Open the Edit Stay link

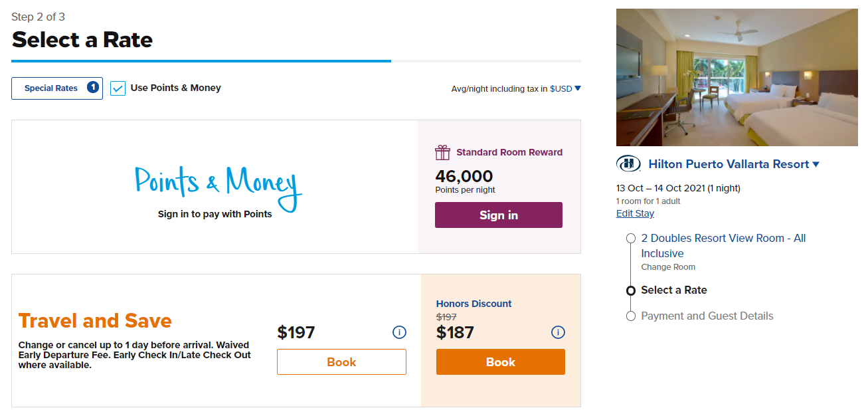click(634, 213)
